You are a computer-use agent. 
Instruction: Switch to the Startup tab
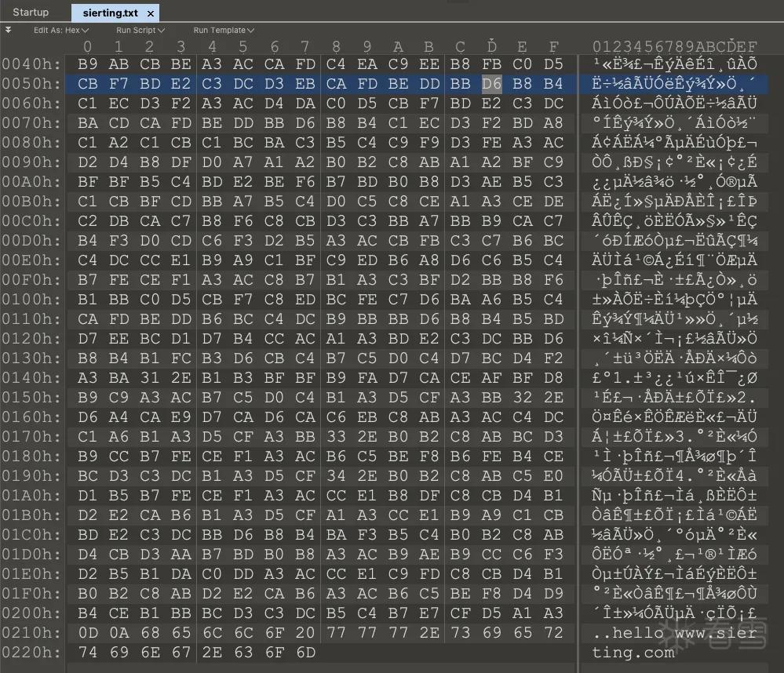point(31,12)
